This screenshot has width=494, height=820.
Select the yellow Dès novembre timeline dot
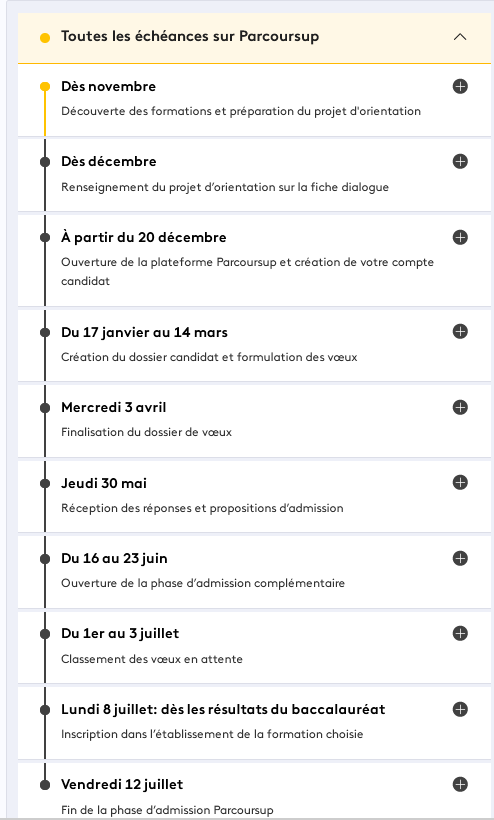[x=45, y=87]
